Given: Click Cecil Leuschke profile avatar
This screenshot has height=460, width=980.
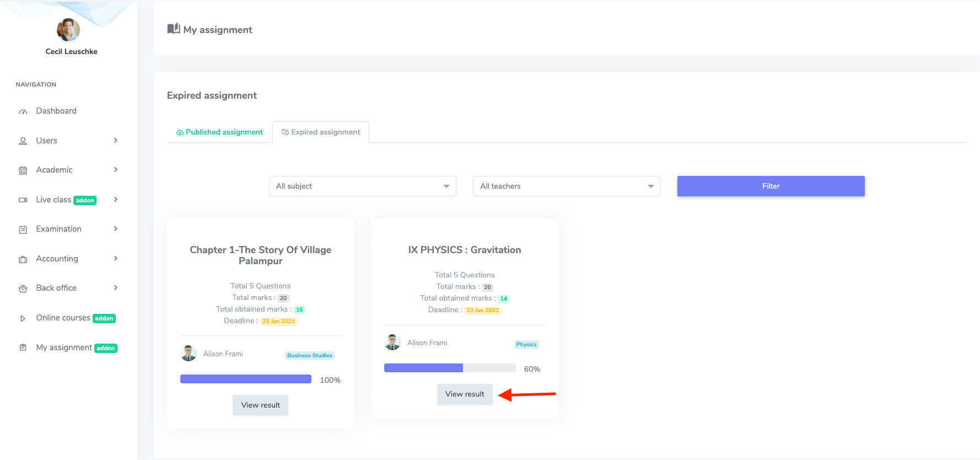Looking at the screenshot, I should pos(68,30).
